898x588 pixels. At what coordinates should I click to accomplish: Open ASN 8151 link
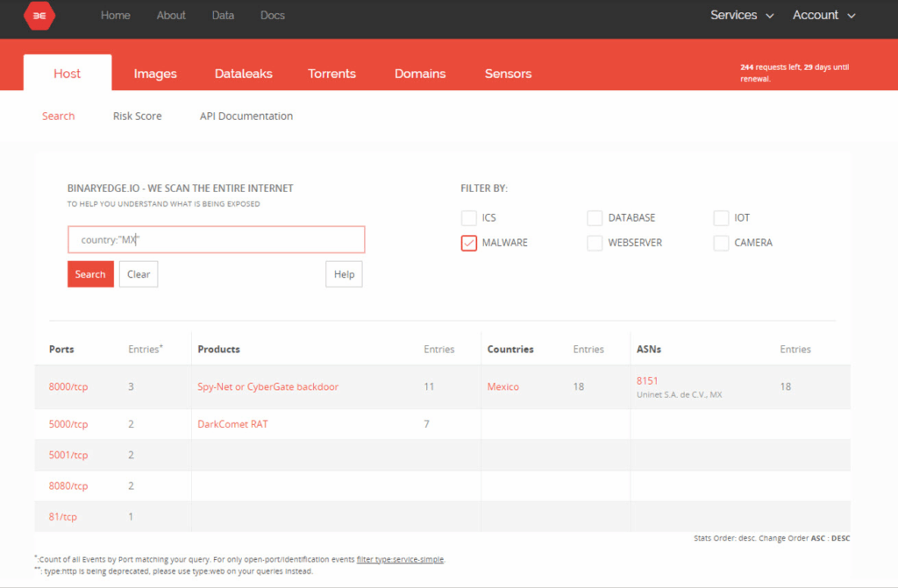(x=647, y=380)
